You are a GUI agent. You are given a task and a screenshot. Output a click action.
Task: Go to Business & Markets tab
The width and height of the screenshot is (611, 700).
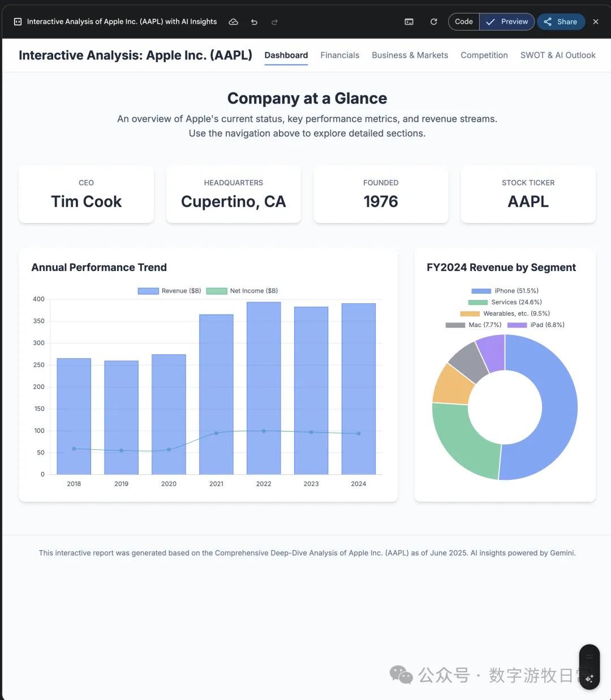point(410,55)
